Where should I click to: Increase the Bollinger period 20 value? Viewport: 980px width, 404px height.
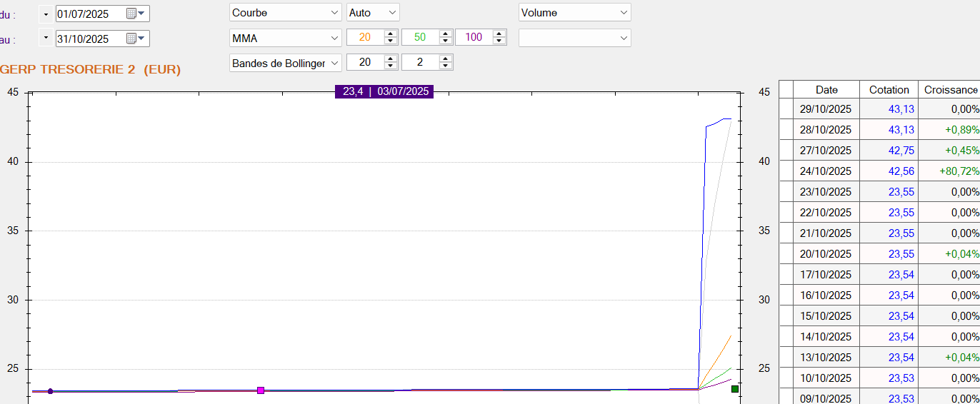tap(390, 59)
